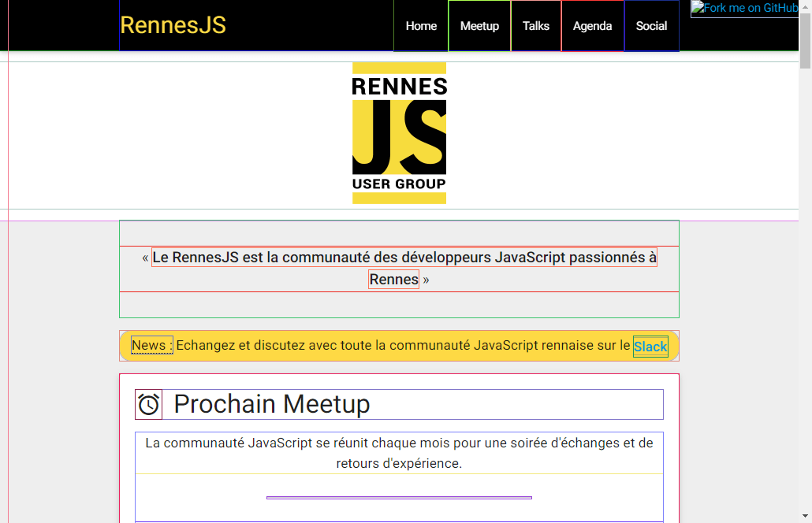The height and width of the screenshot is (523, 812).
Task: Click the 'News :' label
Action: coord(151,345)
